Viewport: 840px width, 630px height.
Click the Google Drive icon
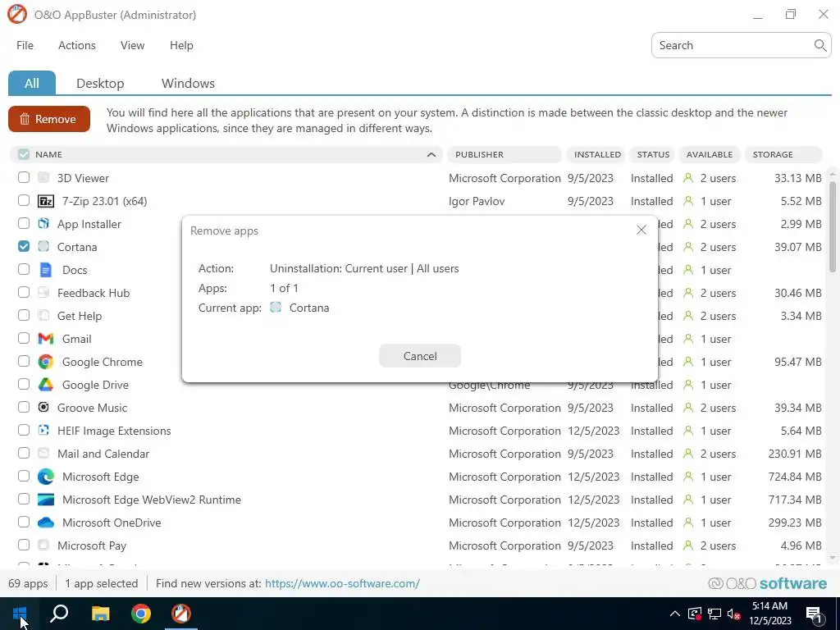46,385
